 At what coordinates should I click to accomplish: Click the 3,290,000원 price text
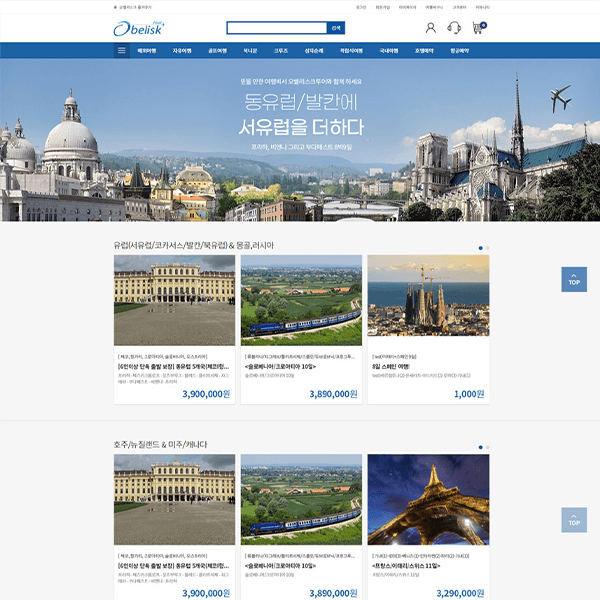pyautogui.click(x=460, y=593)
